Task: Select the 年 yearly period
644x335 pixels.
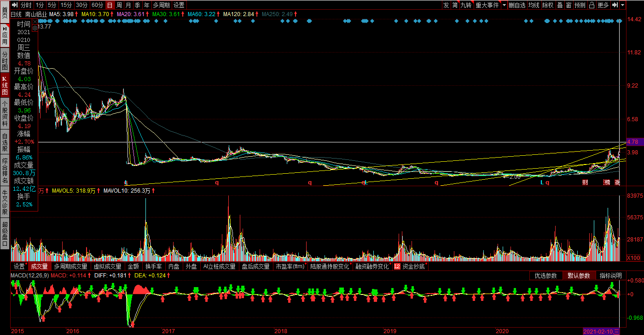Action: (146, 5)
